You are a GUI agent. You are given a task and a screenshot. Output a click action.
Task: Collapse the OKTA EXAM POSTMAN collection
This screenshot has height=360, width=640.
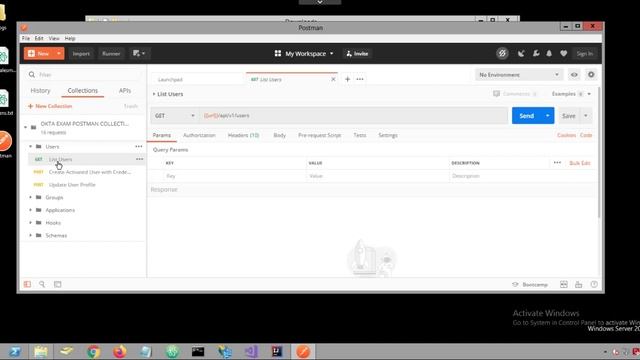pyautogui.click(x=26, y=127)
